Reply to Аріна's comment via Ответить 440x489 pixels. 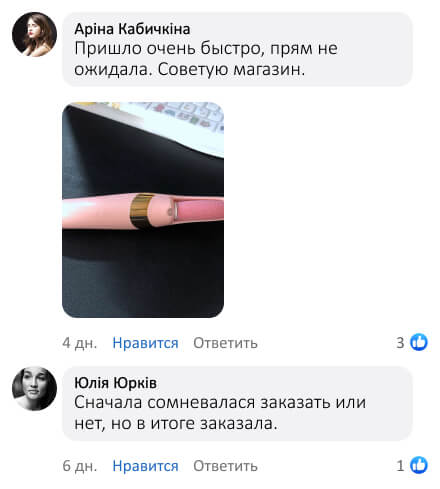pos(225,343)
